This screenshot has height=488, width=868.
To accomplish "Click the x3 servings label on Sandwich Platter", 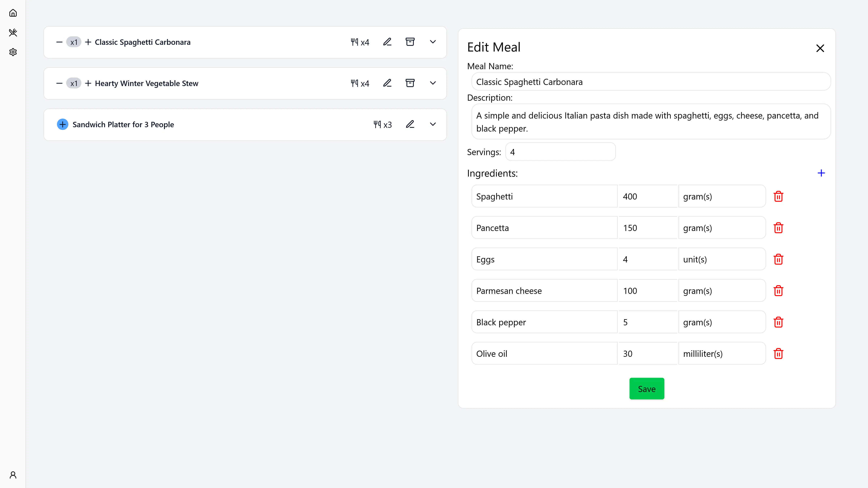I will [x=382, y=125].
